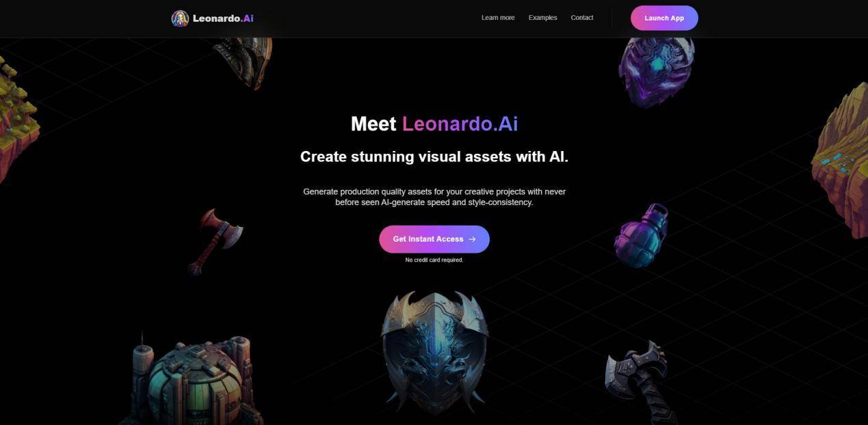Image resolution: width=868 pixels, height=425 pixels.
Task: Select the purple grenade asset image
Action: [x=641, y=234]
